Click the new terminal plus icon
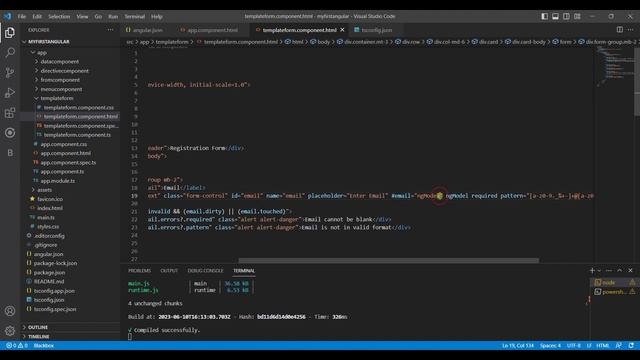640x360 pixels. tap(592, 271)
